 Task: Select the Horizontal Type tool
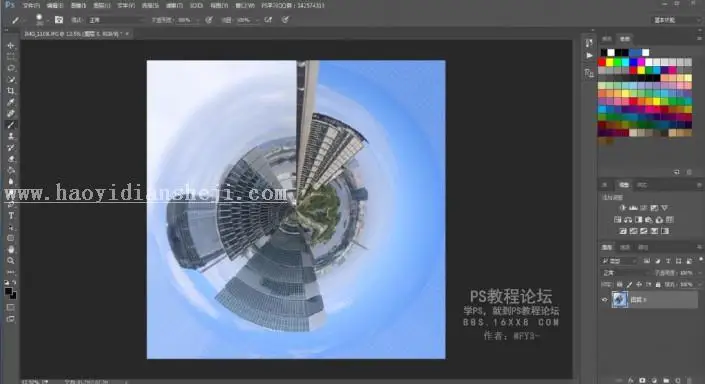11,215
